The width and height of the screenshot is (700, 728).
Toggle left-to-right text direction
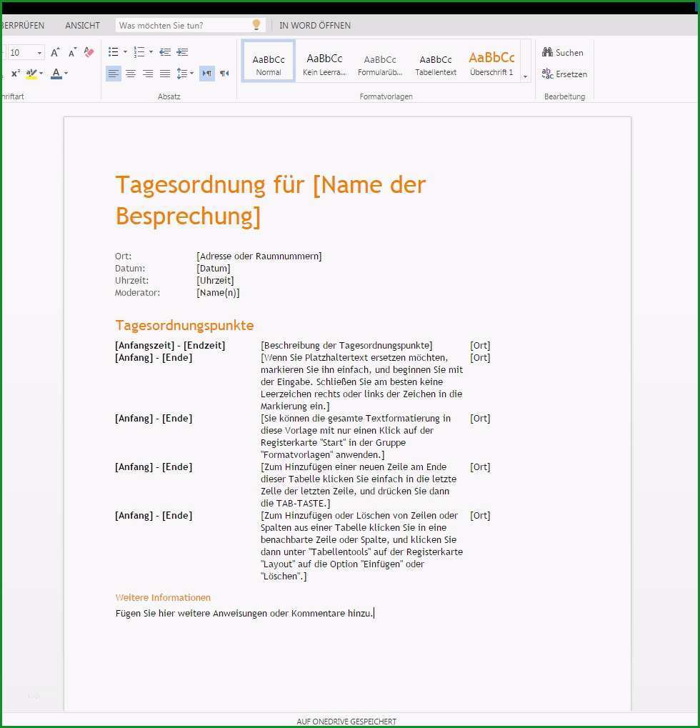pyautogui.click(x=207, y=74)
